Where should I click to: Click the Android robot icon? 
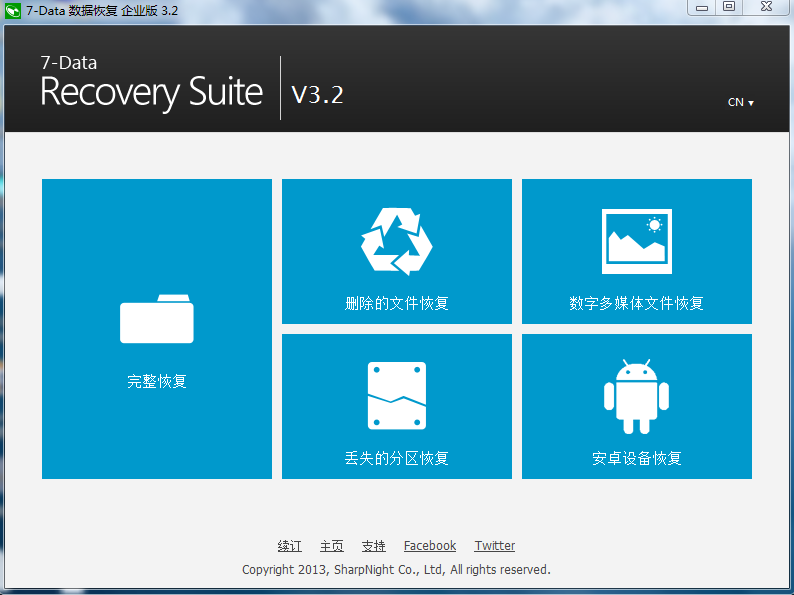coord(637,396)
